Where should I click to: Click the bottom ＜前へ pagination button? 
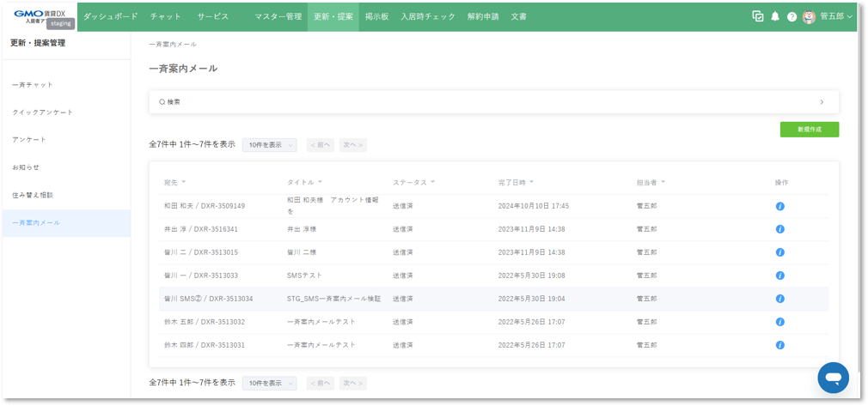(321, 384)
